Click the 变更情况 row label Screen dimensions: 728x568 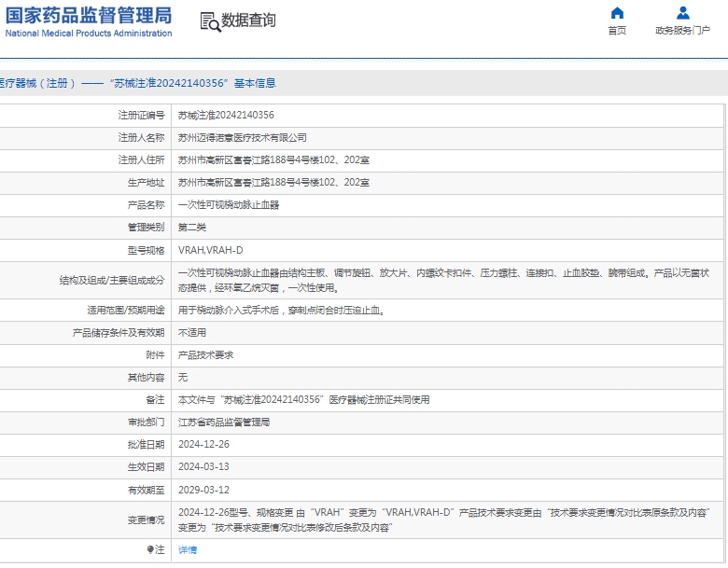(x=146, y=520)
